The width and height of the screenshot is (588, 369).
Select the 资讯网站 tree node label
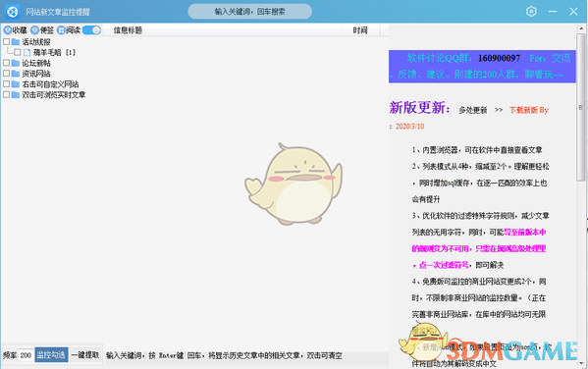point(36,74)
